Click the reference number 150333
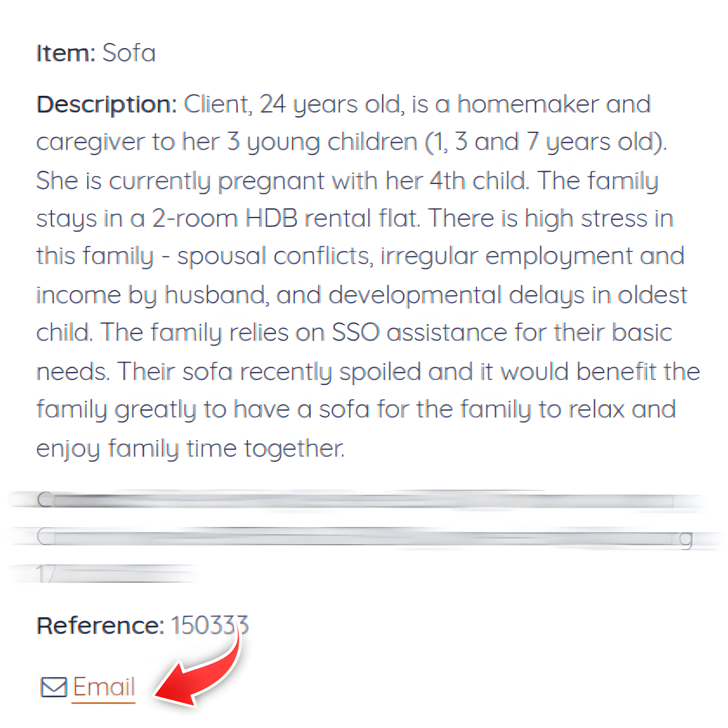Screen dimensions: 728x728 pos(210,625)
